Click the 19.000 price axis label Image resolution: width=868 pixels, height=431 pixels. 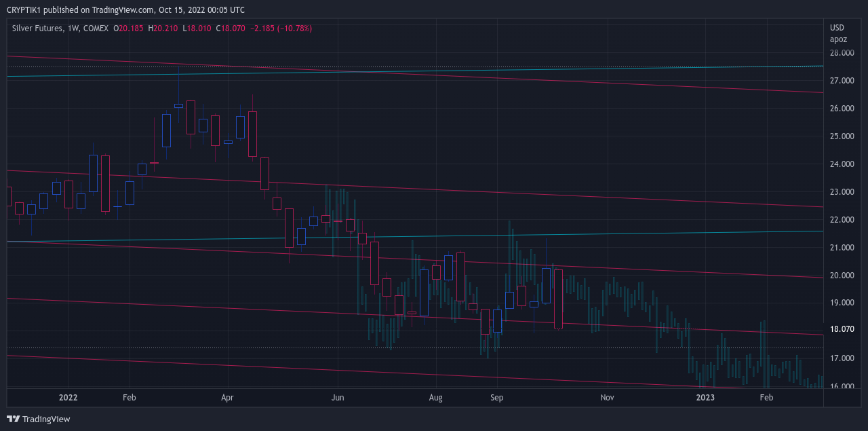coord(842,303)
